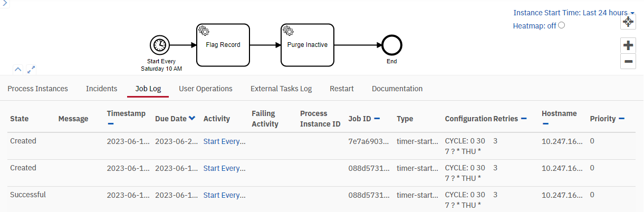Select the Job Log tab
644x212 pixels.
148,89
